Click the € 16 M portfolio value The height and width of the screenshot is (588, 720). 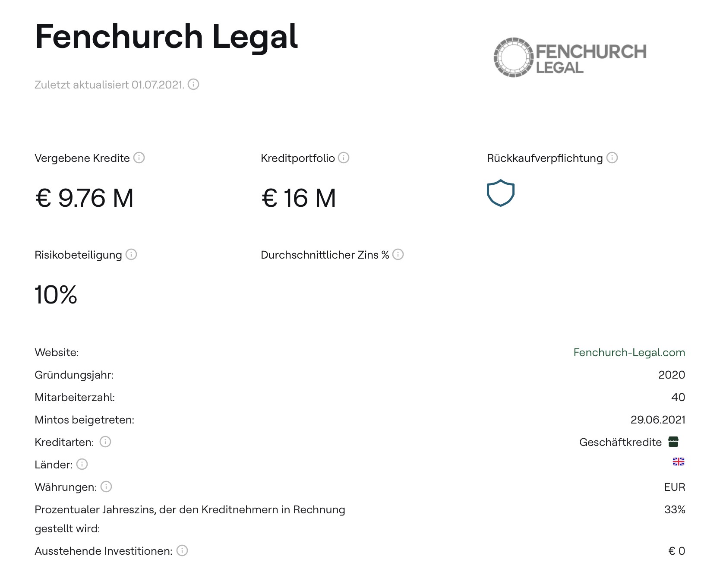tap(298, 198)
